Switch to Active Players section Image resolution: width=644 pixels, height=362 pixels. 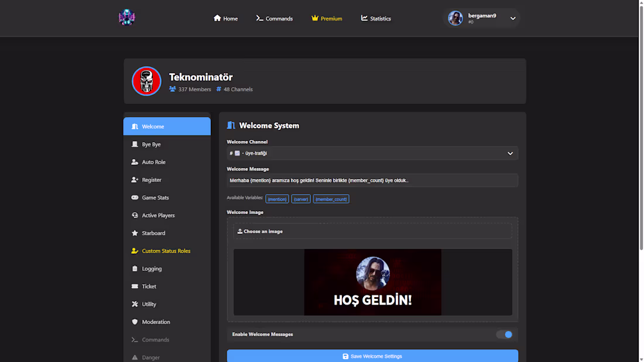click(167, 215)
